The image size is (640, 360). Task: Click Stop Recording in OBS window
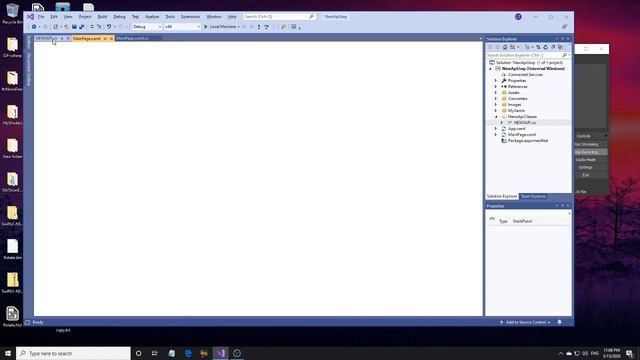(x=591, y=152)
